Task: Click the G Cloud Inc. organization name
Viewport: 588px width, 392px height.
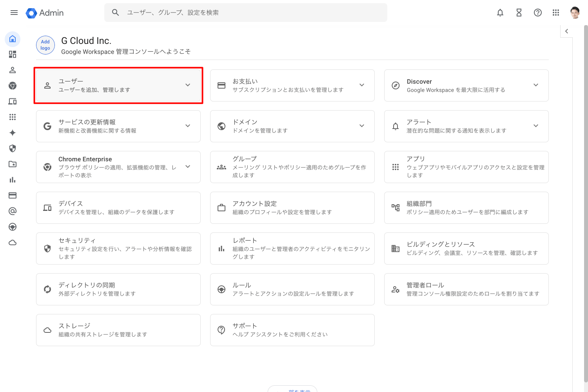Action: (x=86, y=41)
